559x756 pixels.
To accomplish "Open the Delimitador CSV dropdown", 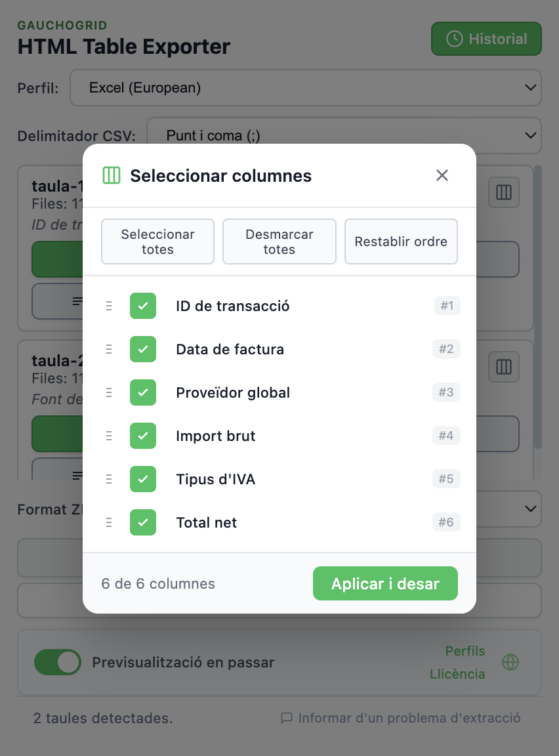I will click(x=344, y=135).
